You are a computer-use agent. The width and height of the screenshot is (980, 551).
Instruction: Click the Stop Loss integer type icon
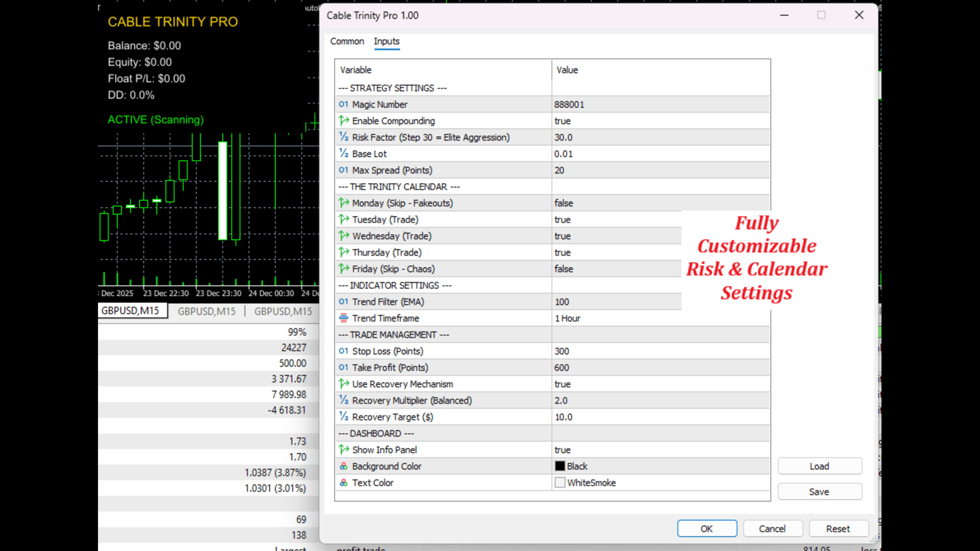click(344, 351)
